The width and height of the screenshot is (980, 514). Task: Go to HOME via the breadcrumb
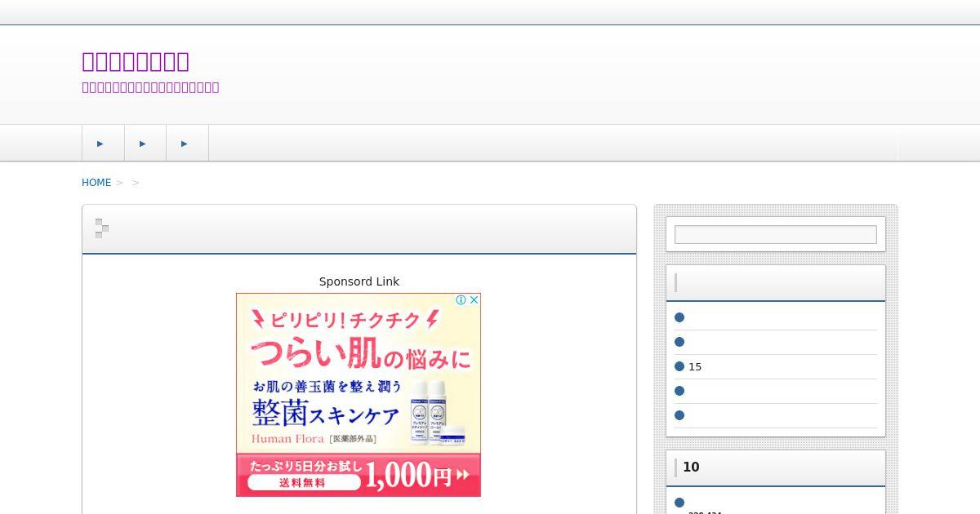point(96,183)
